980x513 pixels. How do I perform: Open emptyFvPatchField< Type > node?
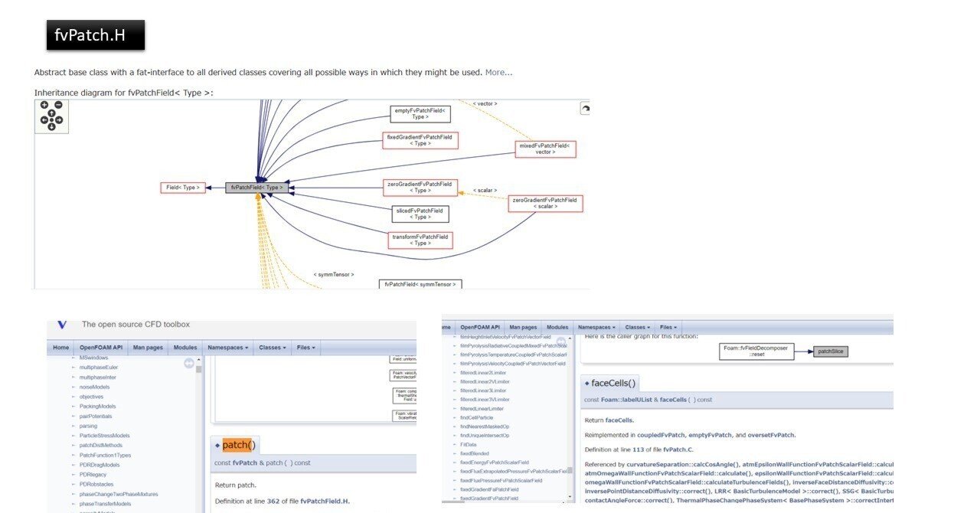point(420,114)
